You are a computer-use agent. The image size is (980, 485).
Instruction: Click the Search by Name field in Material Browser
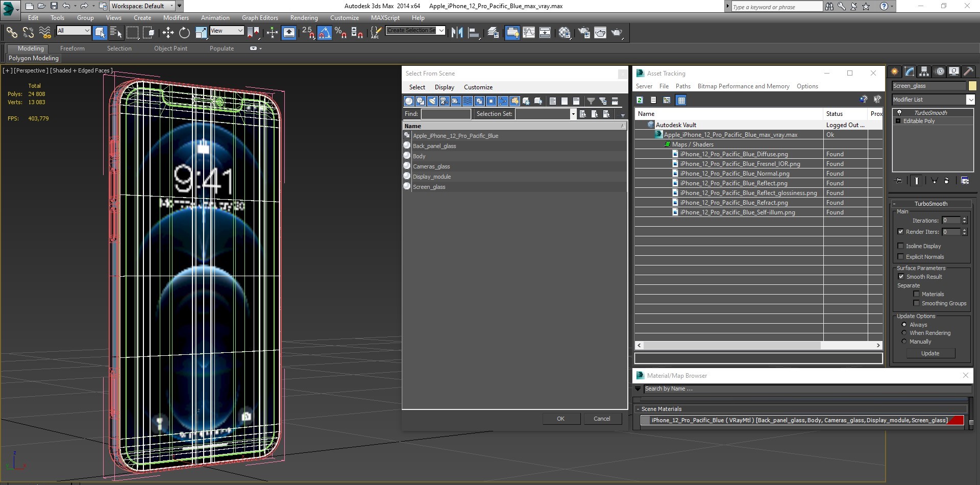807,389
